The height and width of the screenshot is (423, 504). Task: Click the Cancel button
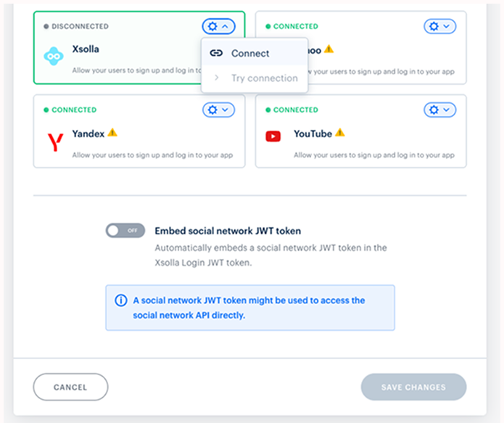(70, 387)
